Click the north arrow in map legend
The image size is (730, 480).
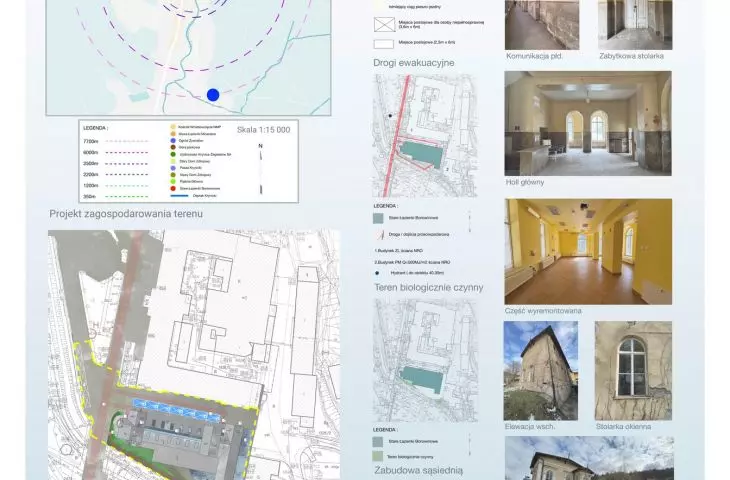[x=261, y=169]
